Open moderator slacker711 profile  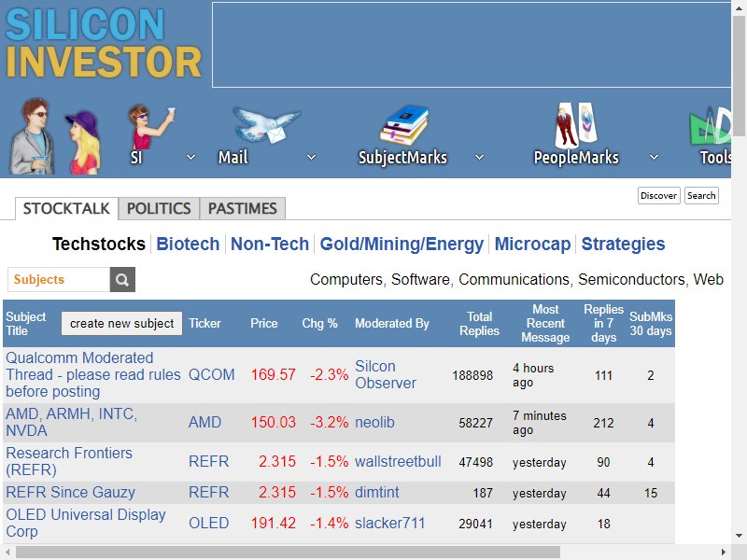coord(389,523)
